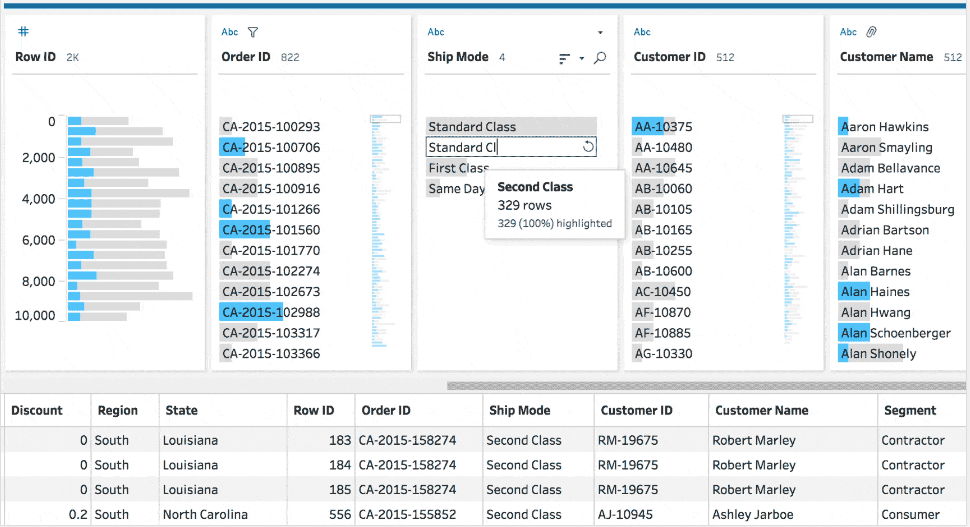Select customer name Alan Schoenberger
Image resolution: width=970 pixels, height=527 pixels.
click(895, 333)
